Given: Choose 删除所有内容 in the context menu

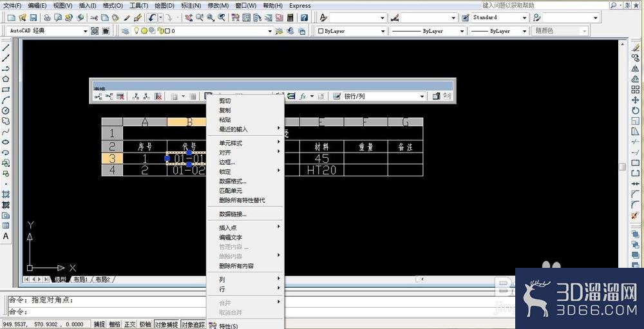Looking at the screenshot, I should [x=245, y=266].
